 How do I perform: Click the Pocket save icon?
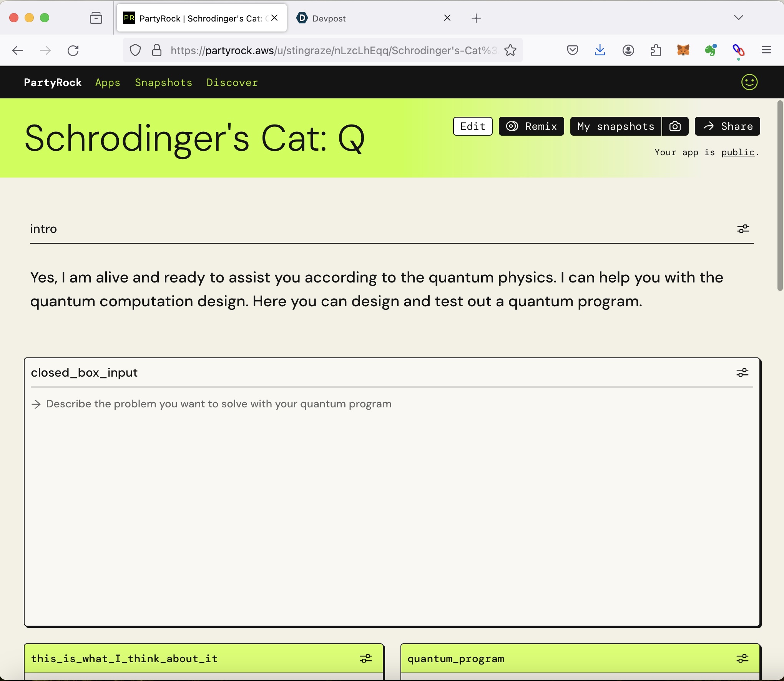[x=572, y=50]
